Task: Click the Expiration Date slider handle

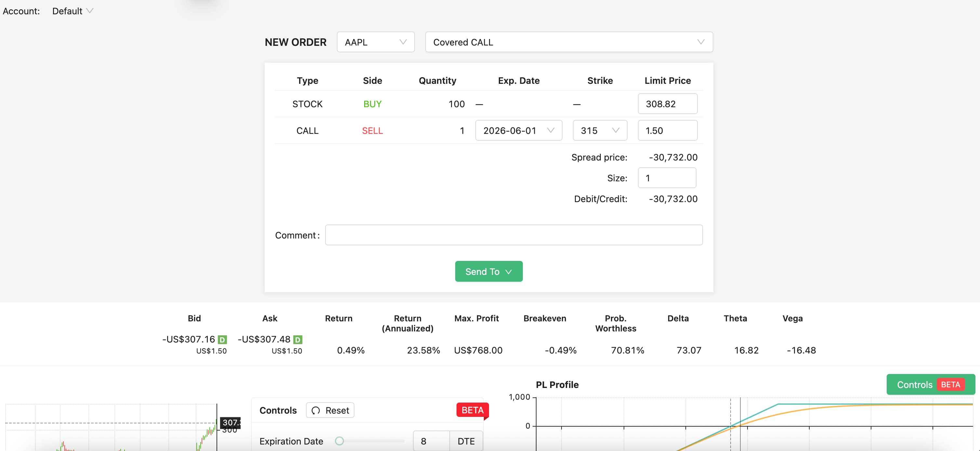Action: [x=339, y=441]
